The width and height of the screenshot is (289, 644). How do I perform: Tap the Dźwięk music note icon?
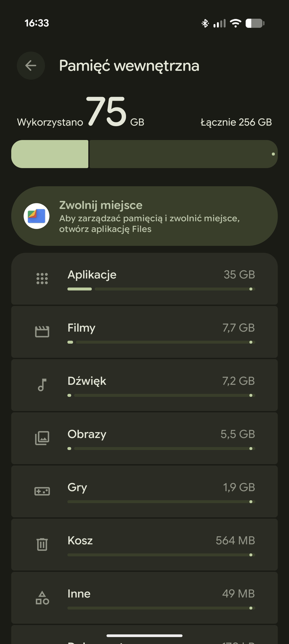coord(42,385)
